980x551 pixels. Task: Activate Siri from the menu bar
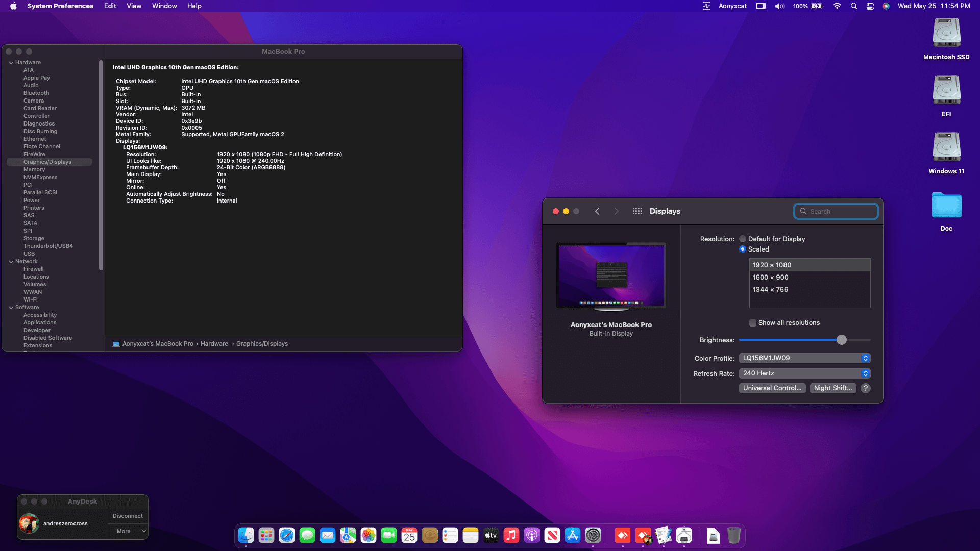click(886, 6)
